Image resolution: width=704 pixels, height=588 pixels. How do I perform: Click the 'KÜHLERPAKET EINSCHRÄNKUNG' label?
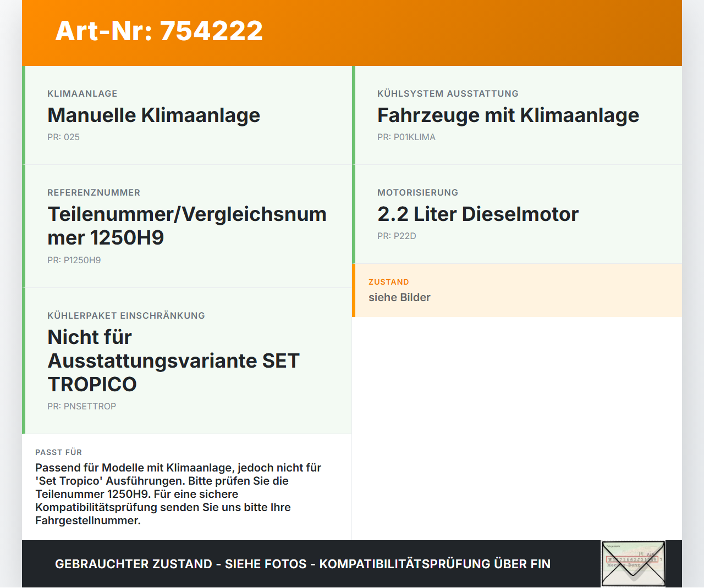126,315
